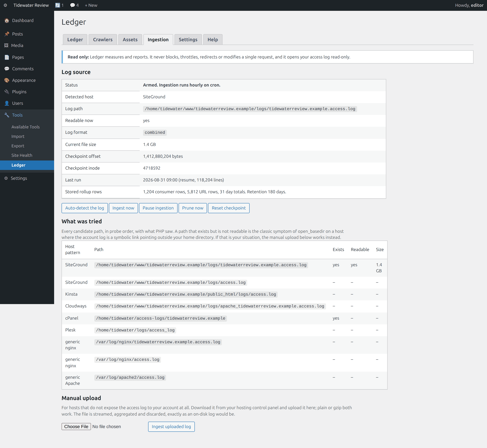Click the Comments speech bubble icon in sidebar

click(x=7, y=69)
